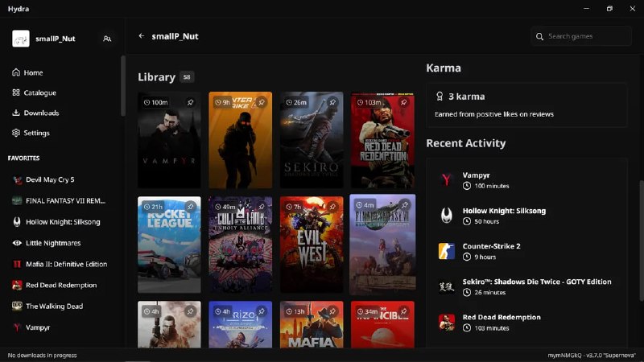Click the search magnifier icon
This screenshot has height=362, width=644.
pos(539,36)
